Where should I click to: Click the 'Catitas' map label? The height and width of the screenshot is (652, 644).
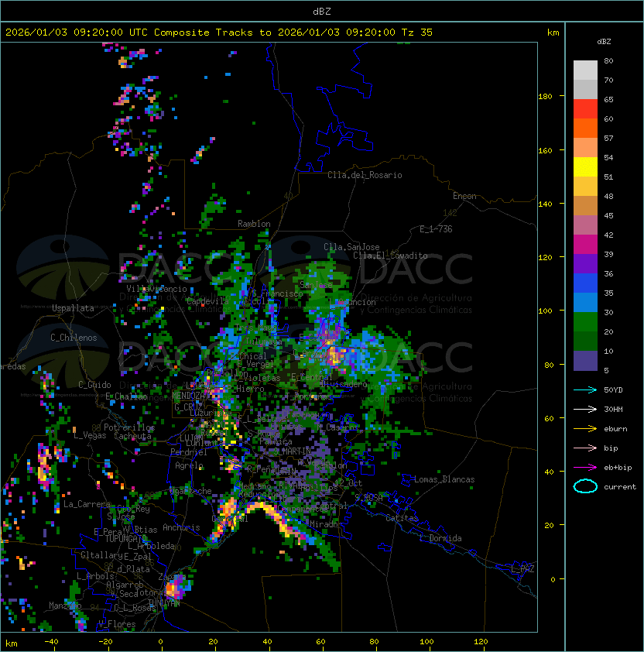point(402,518)
